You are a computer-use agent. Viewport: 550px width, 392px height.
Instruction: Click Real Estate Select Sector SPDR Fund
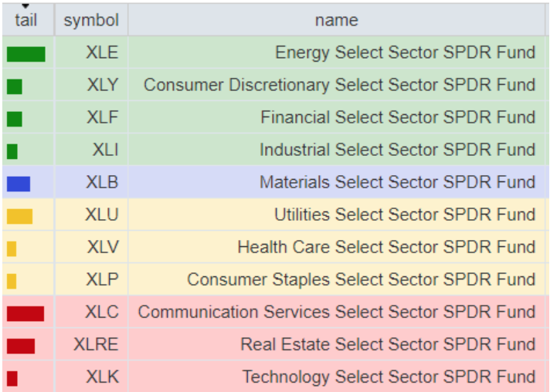click(388, 344)
